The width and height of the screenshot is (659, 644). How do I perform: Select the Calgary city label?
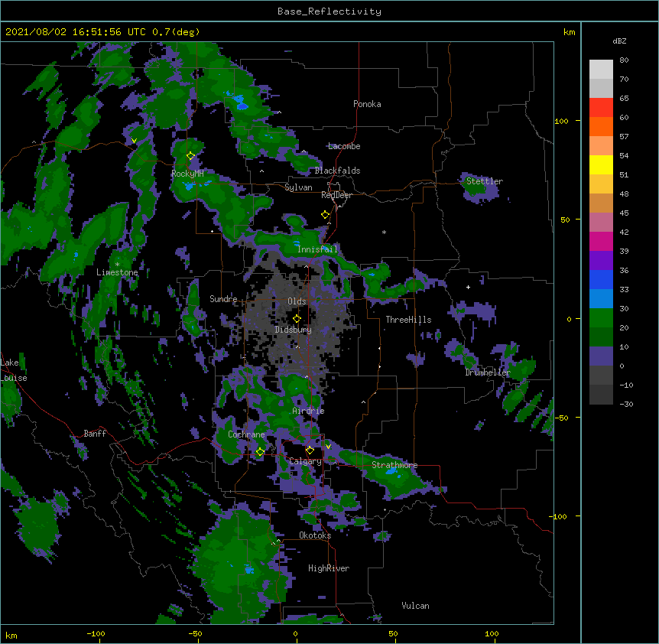pyautogui.click(x=306, y=461)
